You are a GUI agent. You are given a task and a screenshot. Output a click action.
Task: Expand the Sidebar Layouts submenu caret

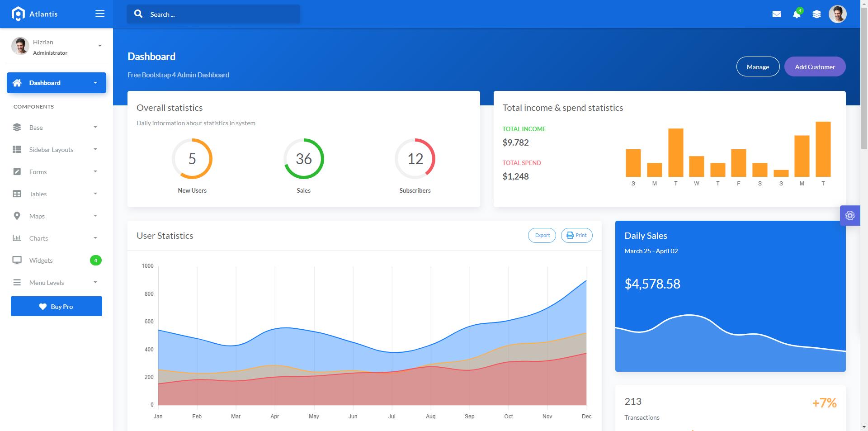coord(95,149)
